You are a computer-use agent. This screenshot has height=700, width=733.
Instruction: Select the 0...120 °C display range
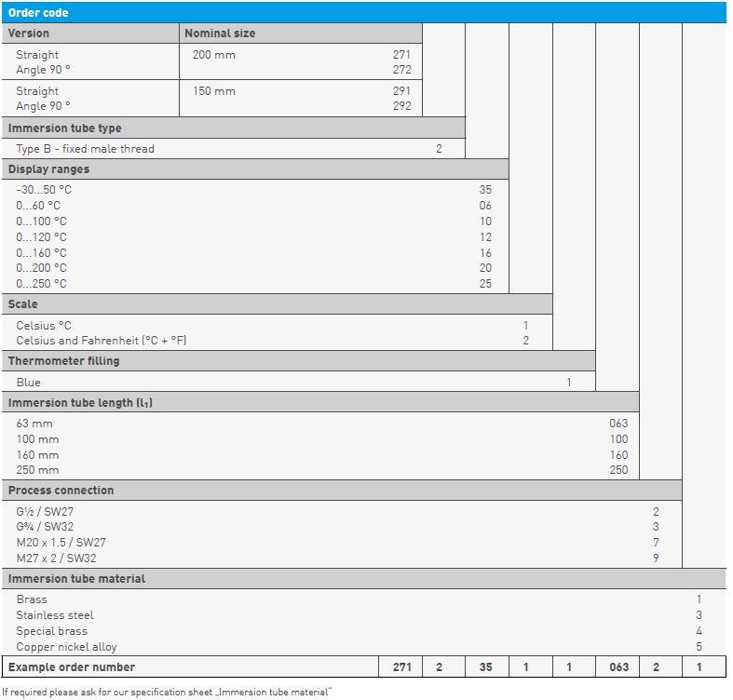41,237
